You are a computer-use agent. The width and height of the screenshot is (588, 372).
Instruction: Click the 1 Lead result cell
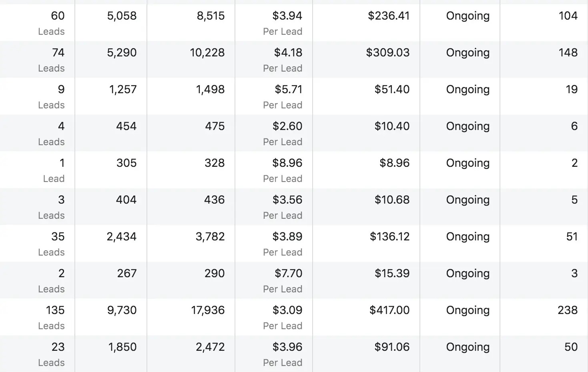pyautogui.click(x=37, y=170)
